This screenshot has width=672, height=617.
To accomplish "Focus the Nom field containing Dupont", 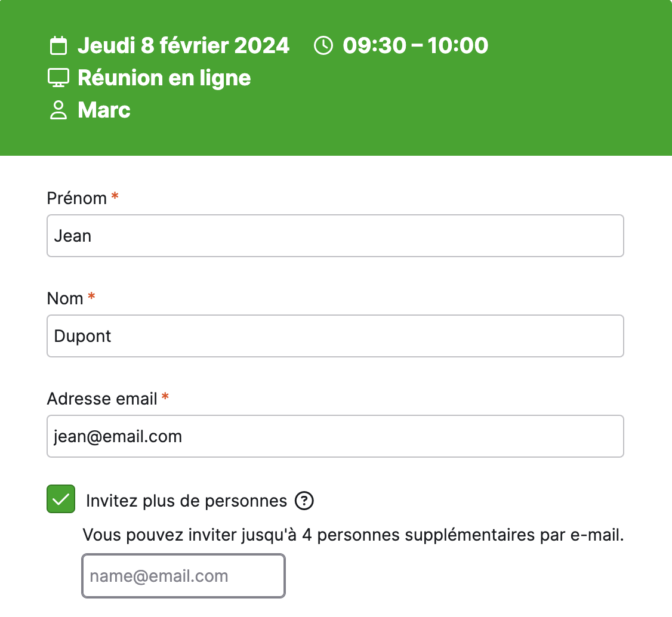I will coord(335,336).
